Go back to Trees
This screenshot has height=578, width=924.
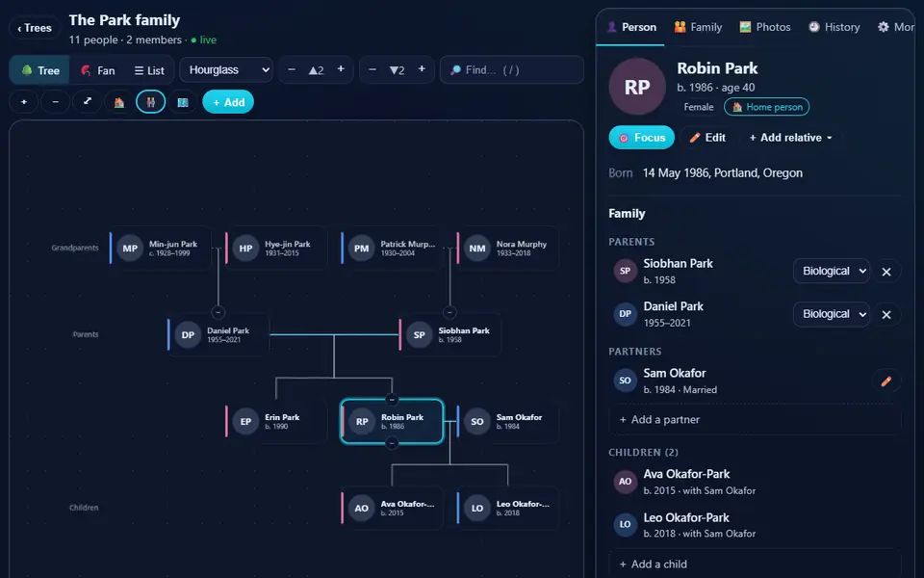[35, 28]
